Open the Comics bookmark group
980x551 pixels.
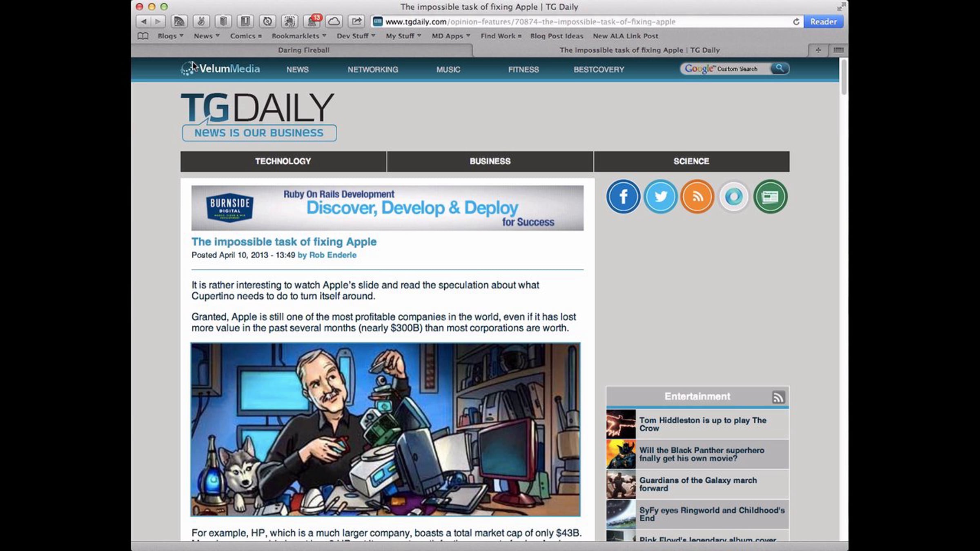pos(246,36)
